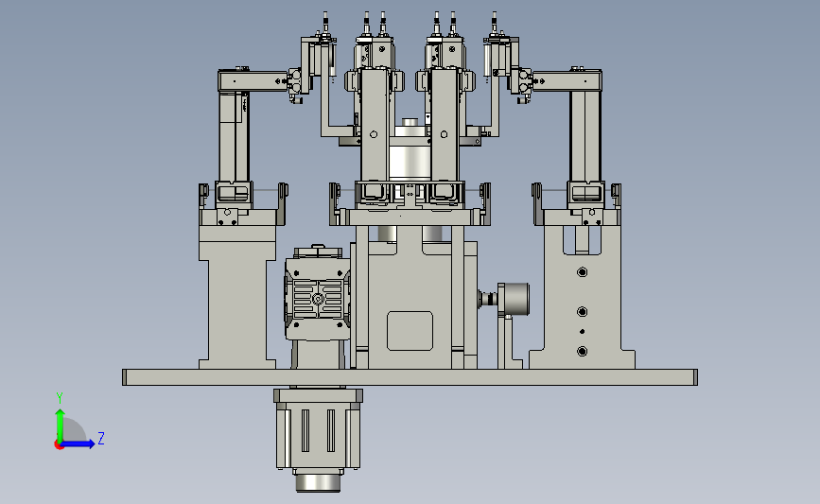Select the rounded rectangular recess on center housing
Viewport: 820px width, 504px height.
click(410, 331)
